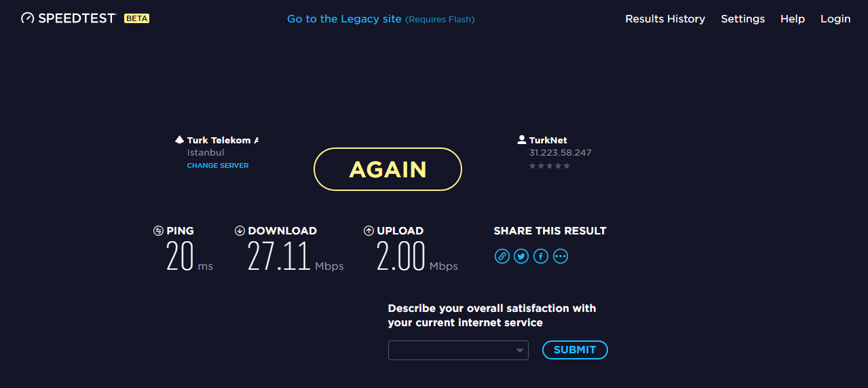868x388 pixels.
Task: Copy result link via chain icon
Action: 502,256
